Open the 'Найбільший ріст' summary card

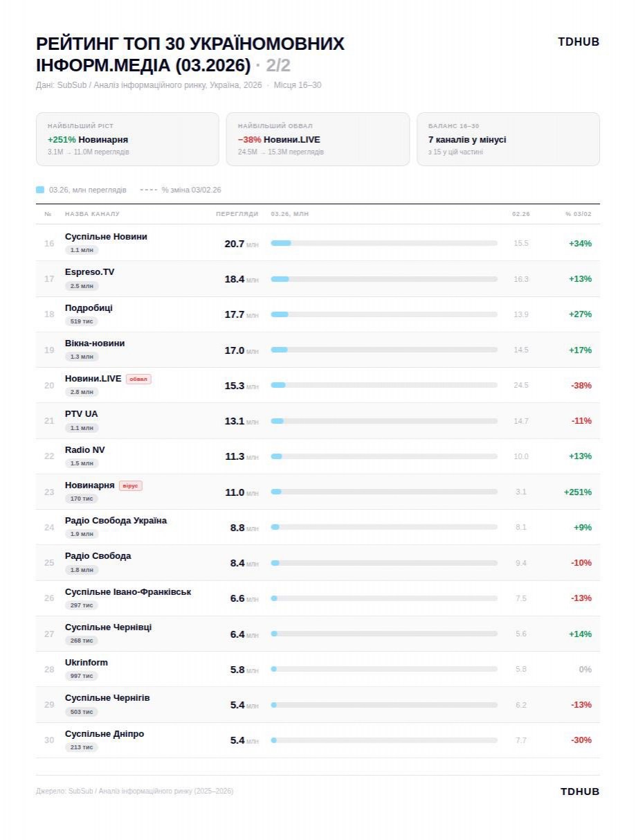click(127, 139)
